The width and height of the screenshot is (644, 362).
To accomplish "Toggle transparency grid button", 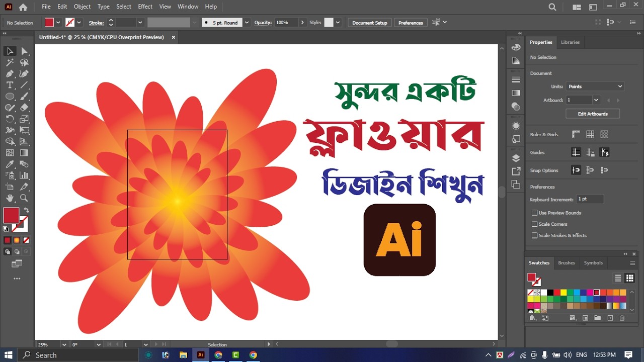I will click(x=604, y=134).
